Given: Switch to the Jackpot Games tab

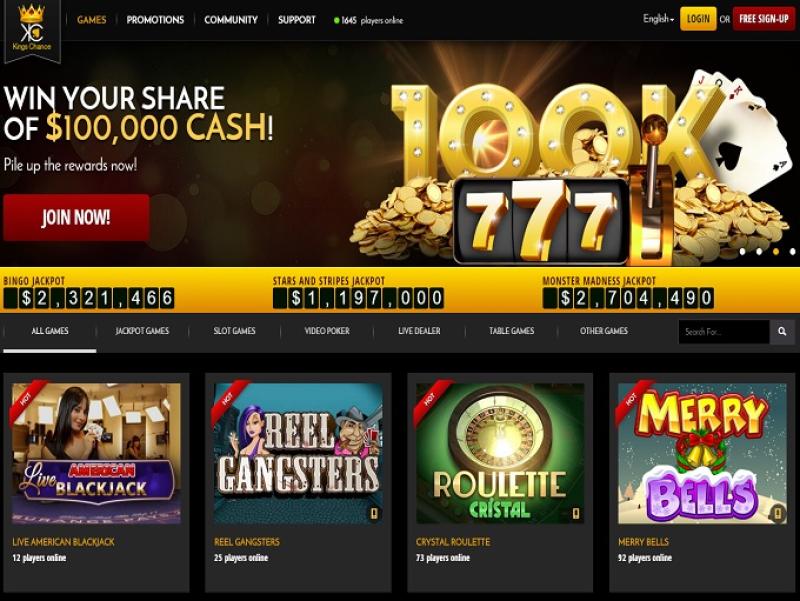Looking at the screenshot, I should pos(142,331).
